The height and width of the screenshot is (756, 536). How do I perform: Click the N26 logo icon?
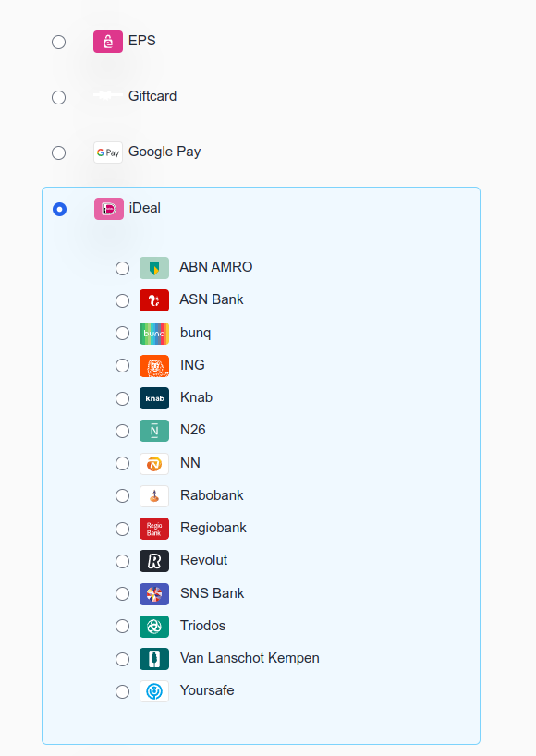click(154, 431)
